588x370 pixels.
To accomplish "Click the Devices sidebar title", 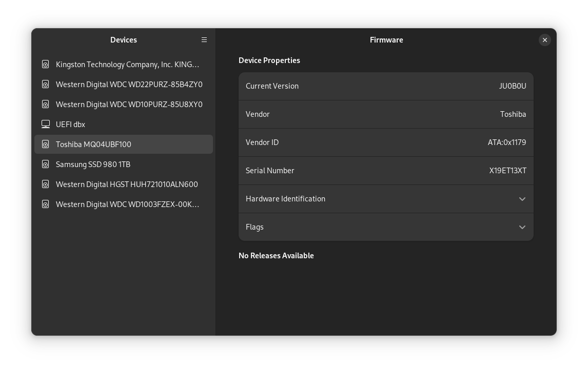I will 123,39.
